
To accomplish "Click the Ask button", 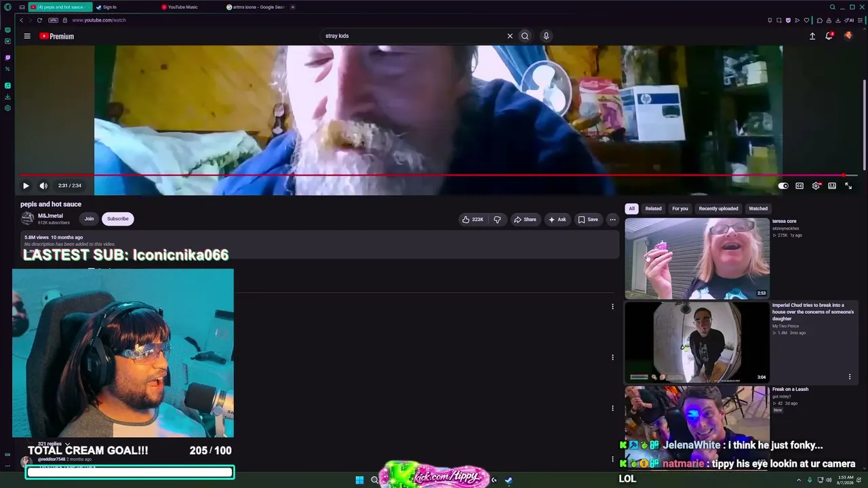I will click(557, 220).
